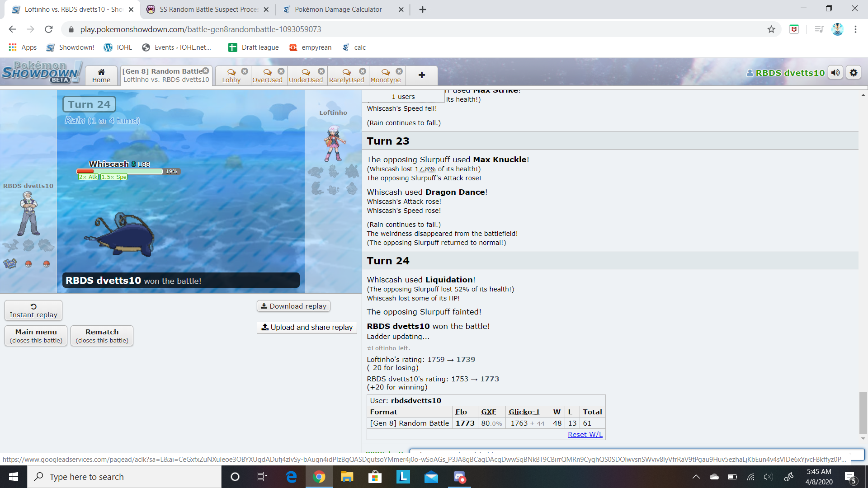The height and width of the screenshot is (488, 868).
Task: Go back in browser history
Action: click(12, 29)
